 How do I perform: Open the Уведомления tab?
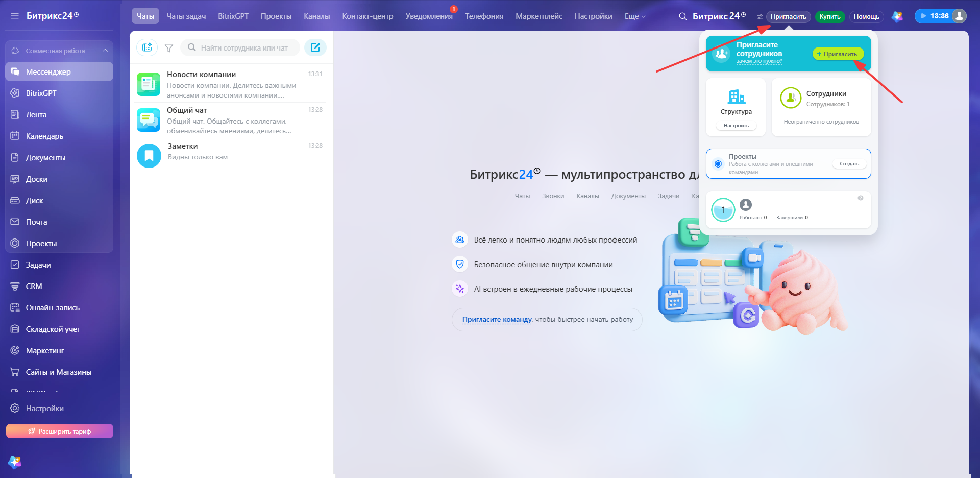[x=429, y=16]
